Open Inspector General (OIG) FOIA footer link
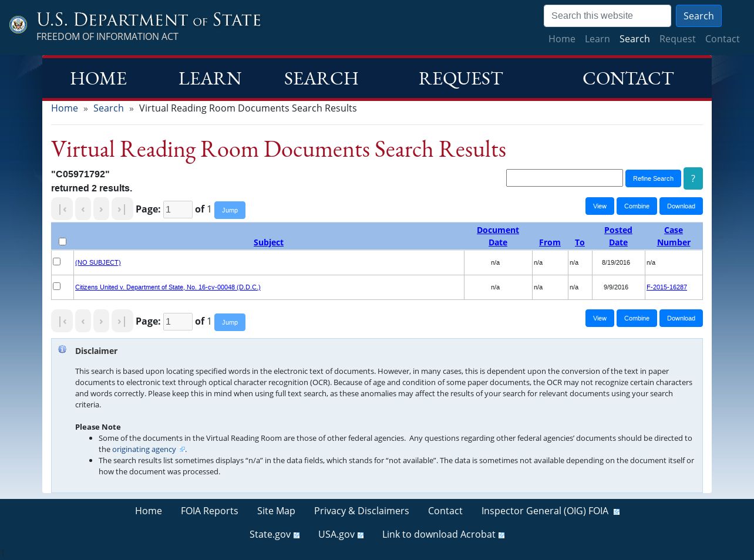 pyautogui.click(x=545, y=511)
